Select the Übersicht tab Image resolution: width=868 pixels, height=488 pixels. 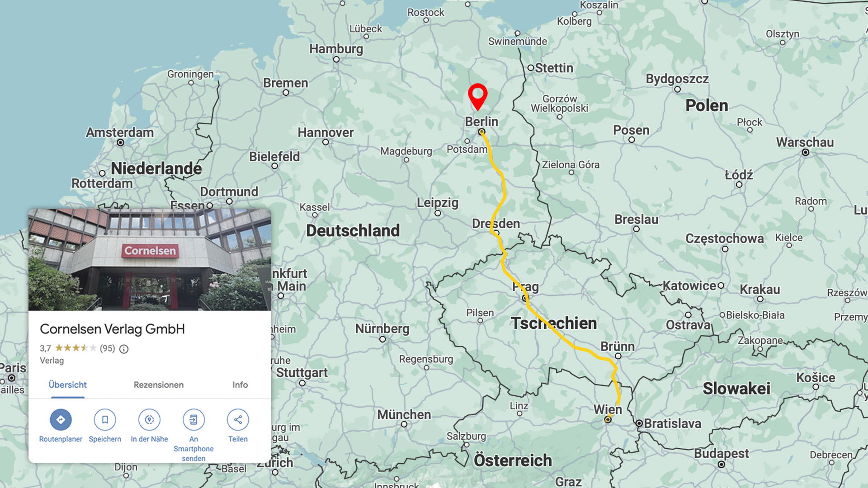[x=68, y=385]
